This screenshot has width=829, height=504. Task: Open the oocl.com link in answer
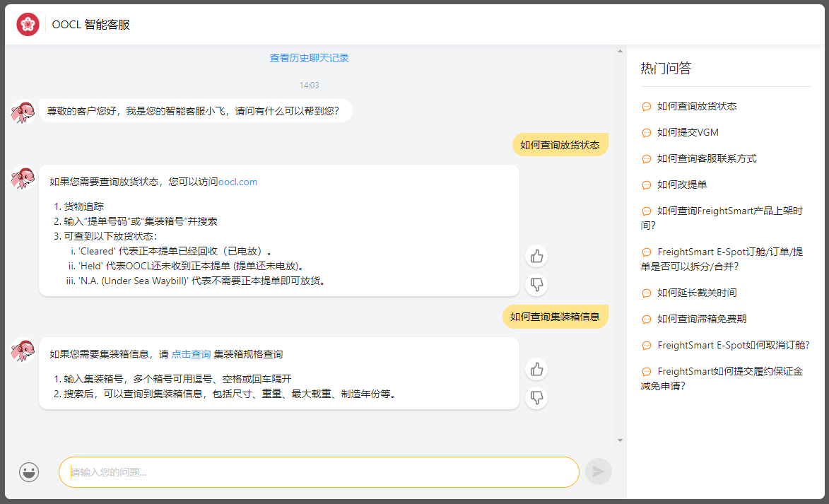237,182
